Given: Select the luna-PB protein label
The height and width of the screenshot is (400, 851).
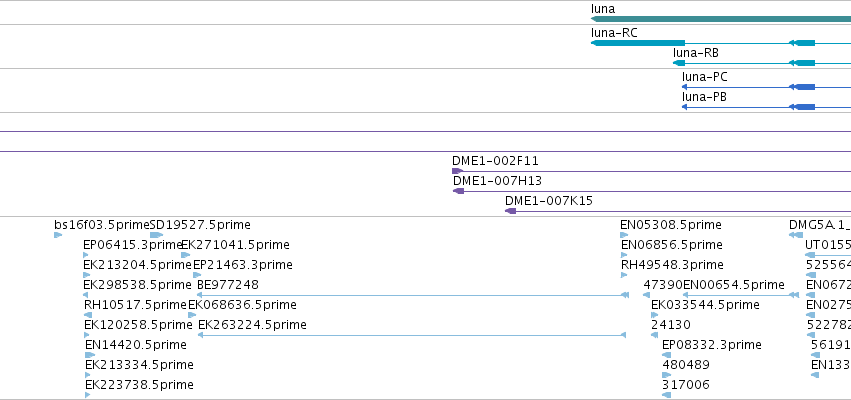Looking at the screenshot, I should (x=704, y=97).
